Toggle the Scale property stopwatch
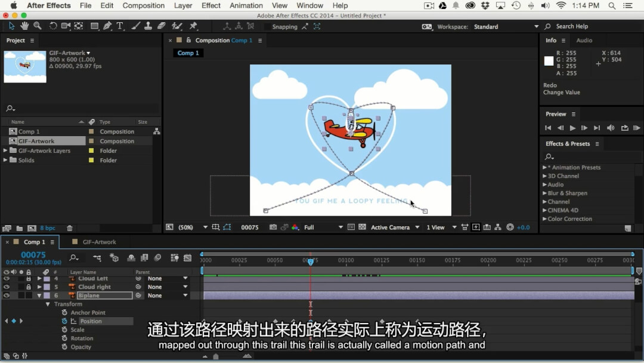644x363 pixels. 64,330
